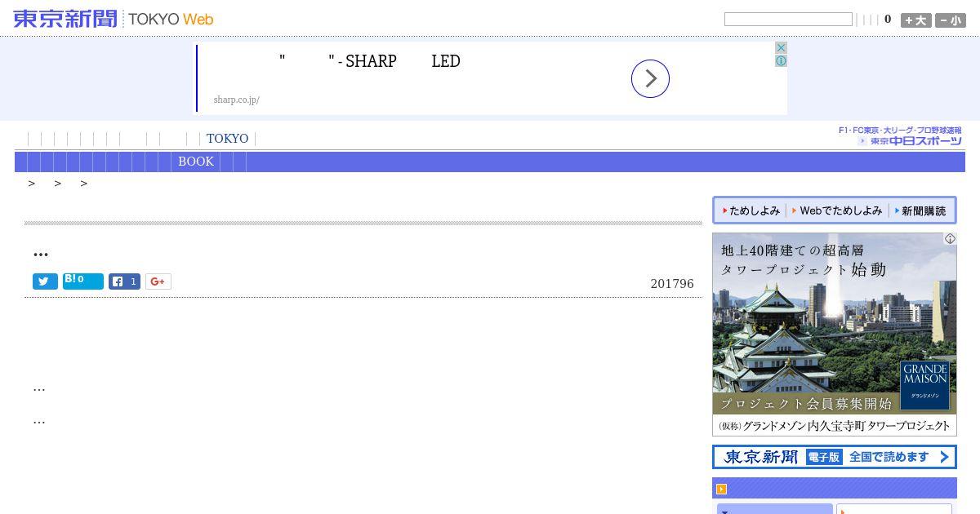Viewport: 980px width, 514px height.
Task: Share the article on Google+
Action: click(158, 281)
